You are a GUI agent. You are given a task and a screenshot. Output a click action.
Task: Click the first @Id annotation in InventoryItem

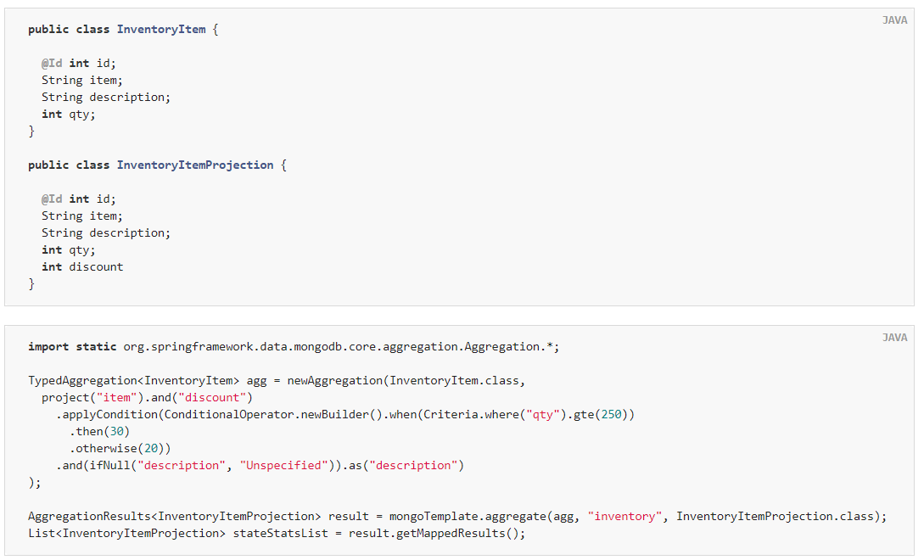tap(52, 63)
